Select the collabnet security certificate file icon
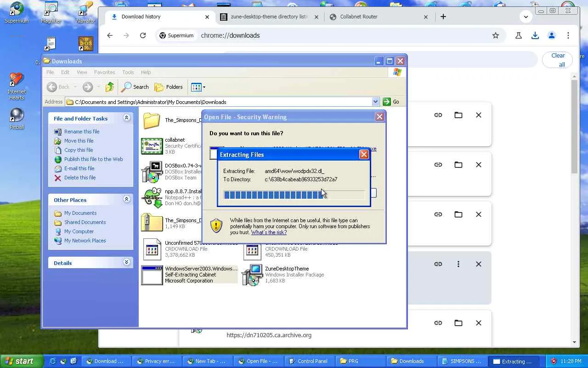 pos(152,146)
